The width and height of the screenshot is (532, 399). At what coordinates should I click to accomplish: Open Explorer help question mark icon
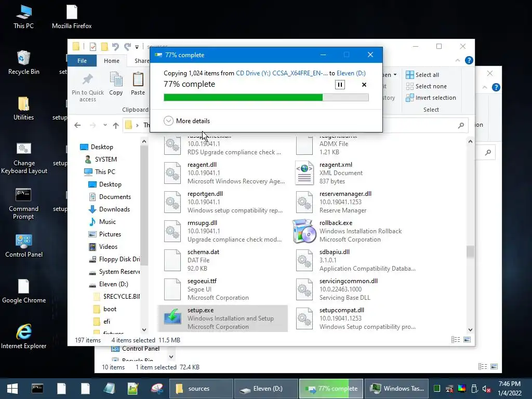coord(469,60)
